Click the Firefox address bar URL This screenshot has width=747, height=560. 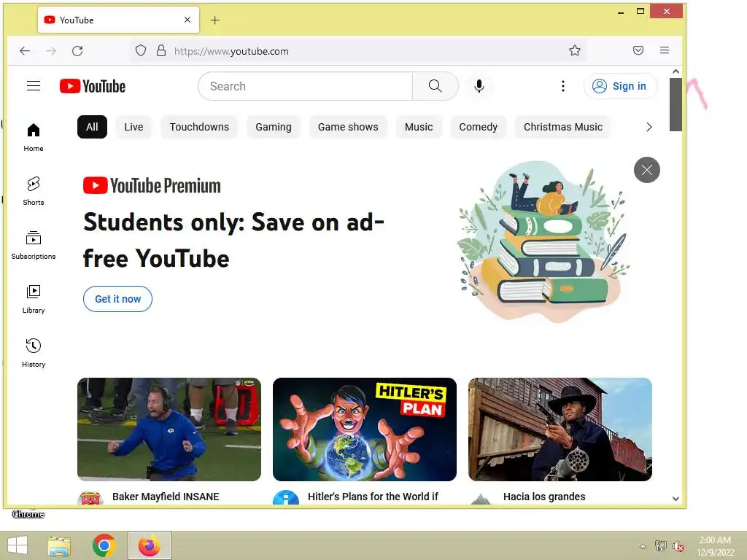[231, 51]
